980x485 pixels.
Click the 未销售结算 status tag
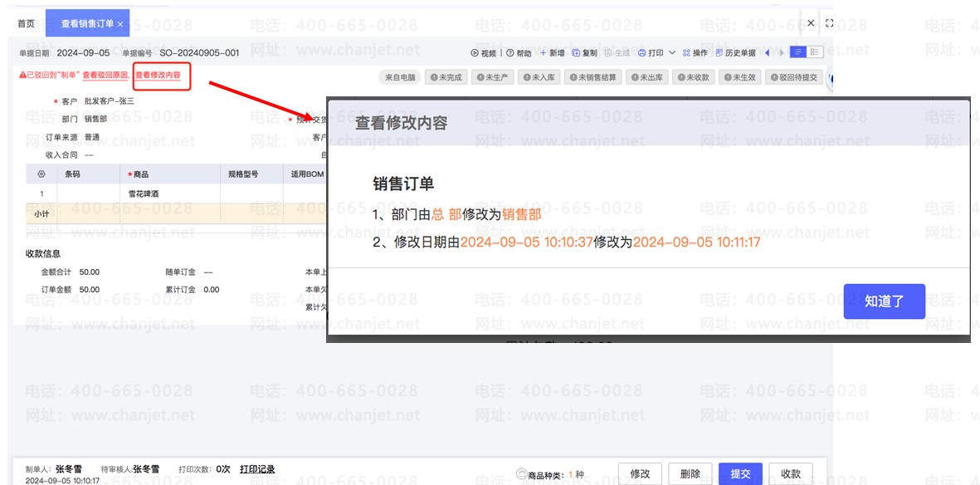(593, 77)
